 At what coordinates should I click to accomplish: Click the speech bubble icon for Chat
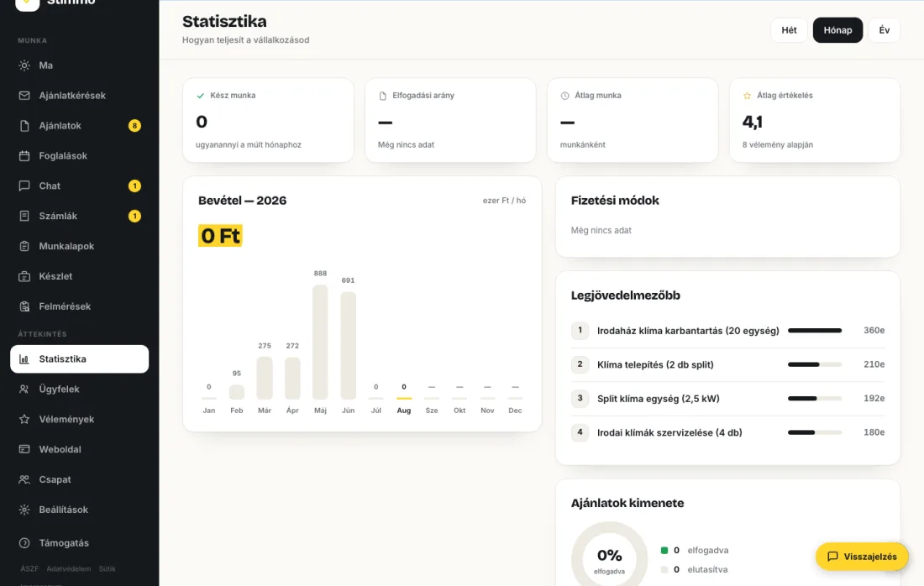(x=24, y=186)
